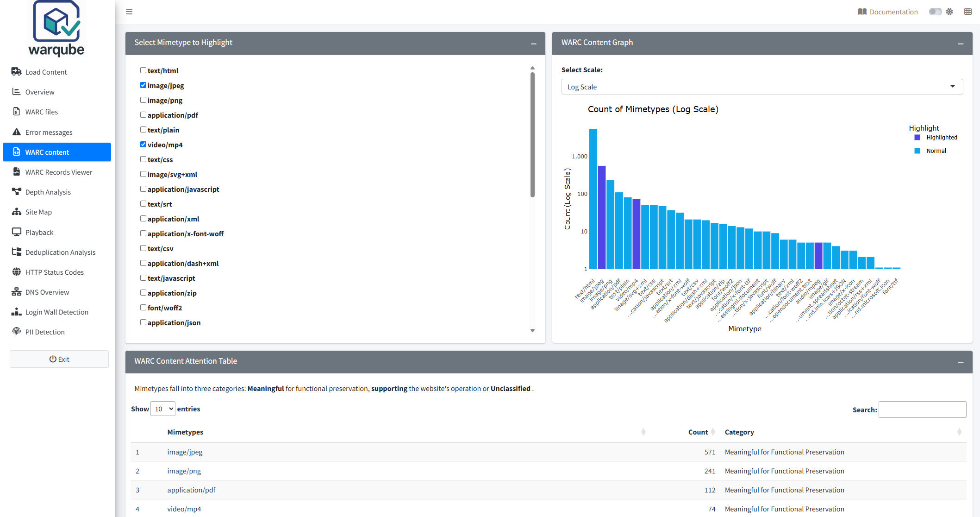This screenshot has width=980, height=517.
Task: Click the Login Wall Detection icon
Action: pos(17,312)
